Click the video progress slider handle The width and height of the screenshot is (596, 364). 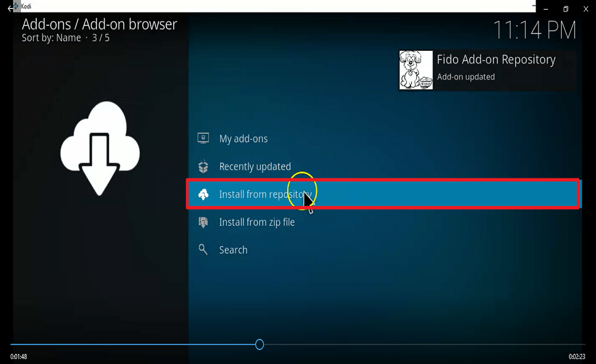click(259, 345)
